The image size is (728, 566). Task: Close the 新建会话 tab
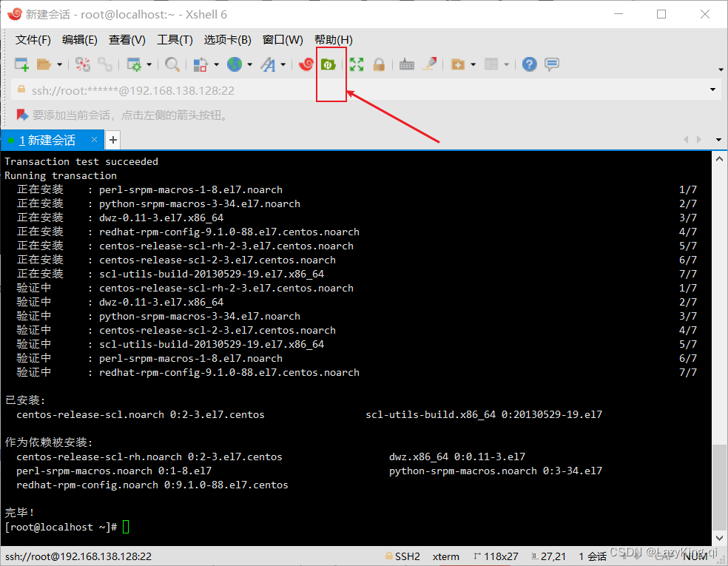point(94,139)
